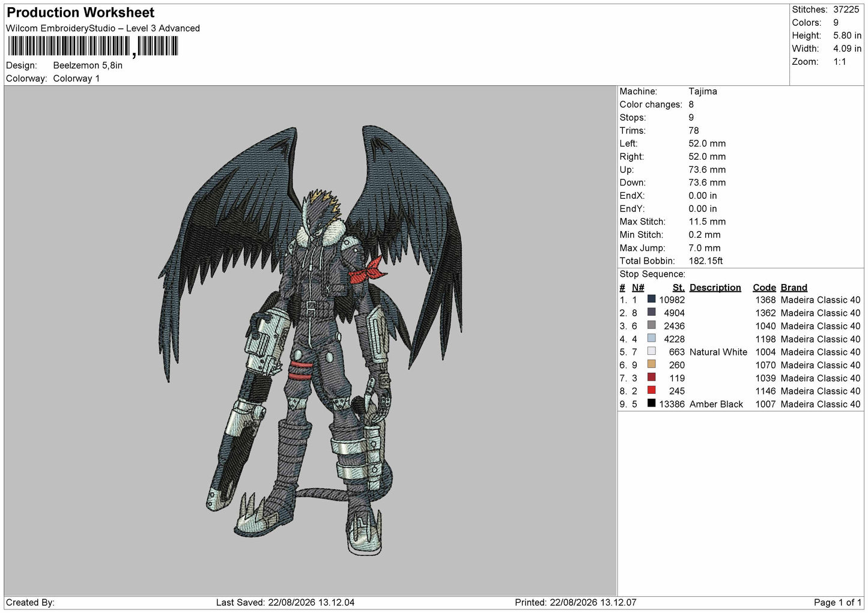Click the Max Stitch value 11.5 mm
This screenshot has height=613, width=868.
(707, 222)
